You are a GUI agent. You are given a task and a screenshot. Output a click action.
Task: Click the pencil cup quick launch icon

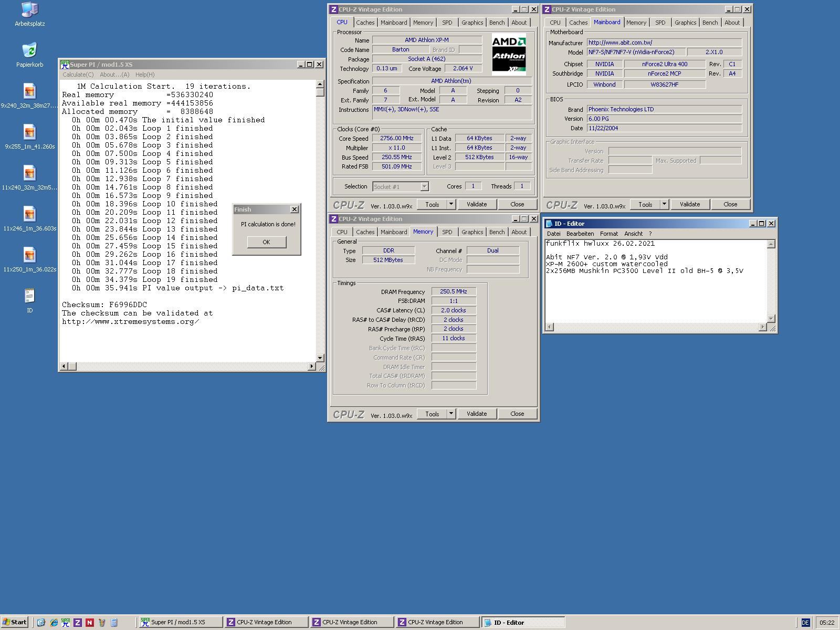tap(102, 623)
